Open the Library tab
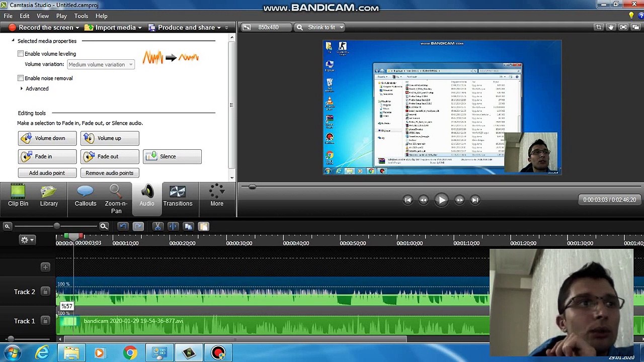Screen dimensions: 644x362 point(49,196)
